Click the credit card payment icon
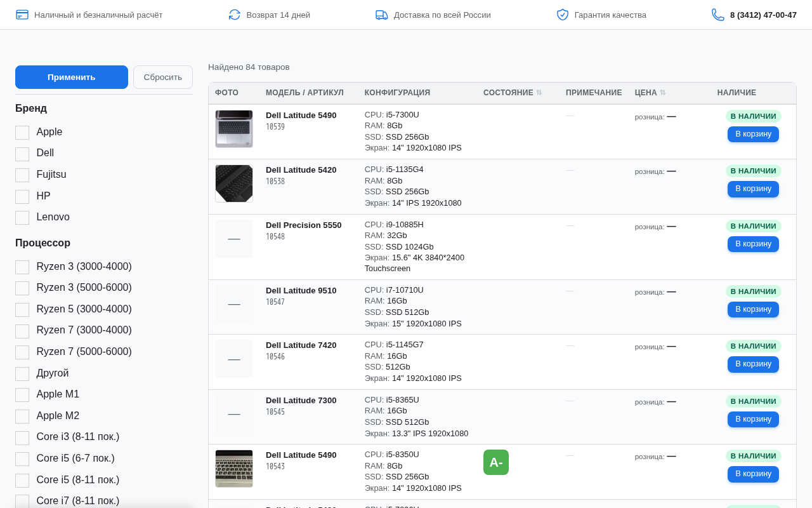This screenshot has height=508, width=812. click(22, 15)
